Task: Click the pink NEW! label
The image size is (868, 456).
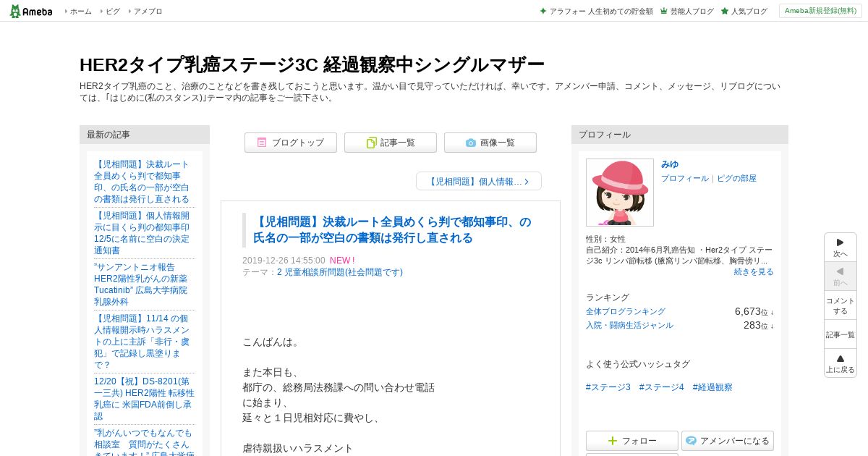Action: (342, 261)
